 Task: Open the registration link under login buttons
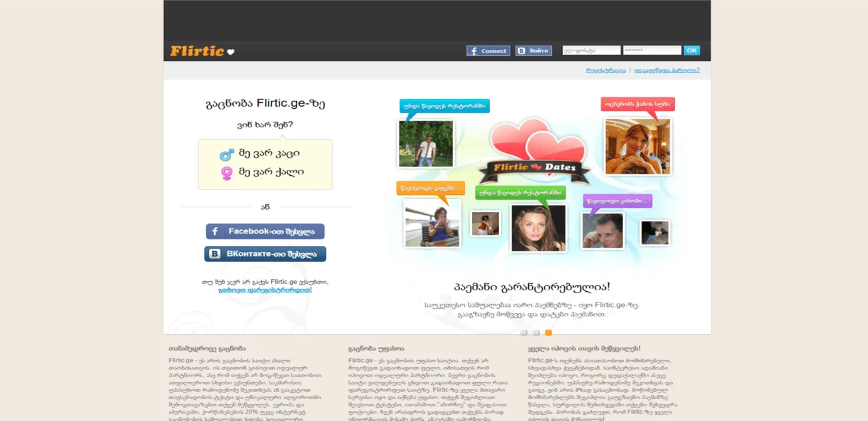[x=265, y=290]
